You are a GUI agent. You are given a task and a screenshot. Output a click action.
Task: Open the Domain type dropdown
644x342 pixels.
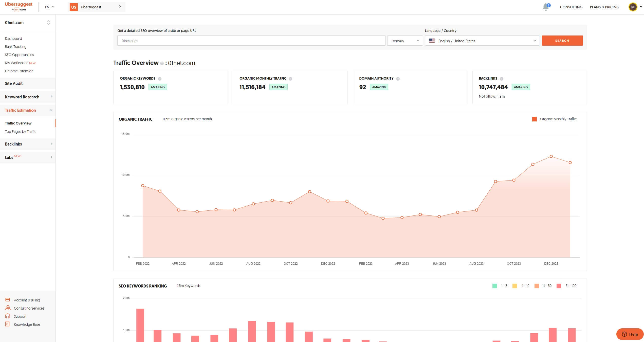(x=405, y=41)
